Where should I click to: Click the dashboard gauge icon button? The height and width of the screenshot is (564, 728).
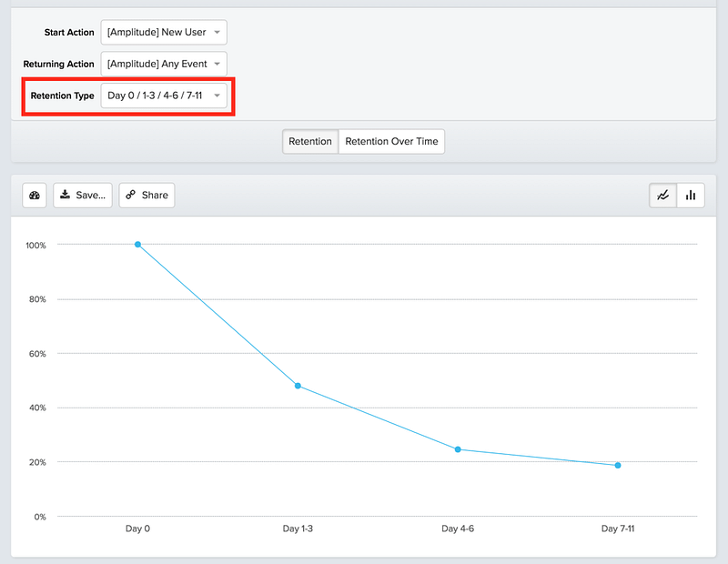(x=35, y=195)
